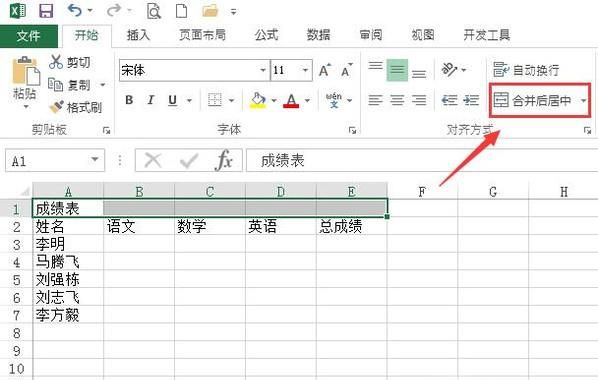Click the formula bar showing 成绩表

(422, 161)
